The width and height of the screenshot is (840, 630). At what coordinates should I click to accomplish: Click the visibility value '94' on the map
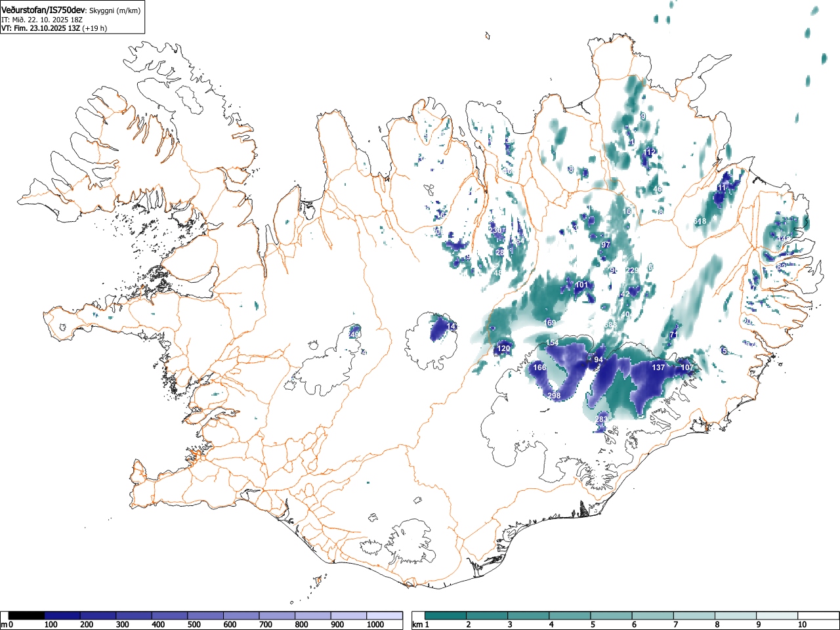[x=598, y=360]
